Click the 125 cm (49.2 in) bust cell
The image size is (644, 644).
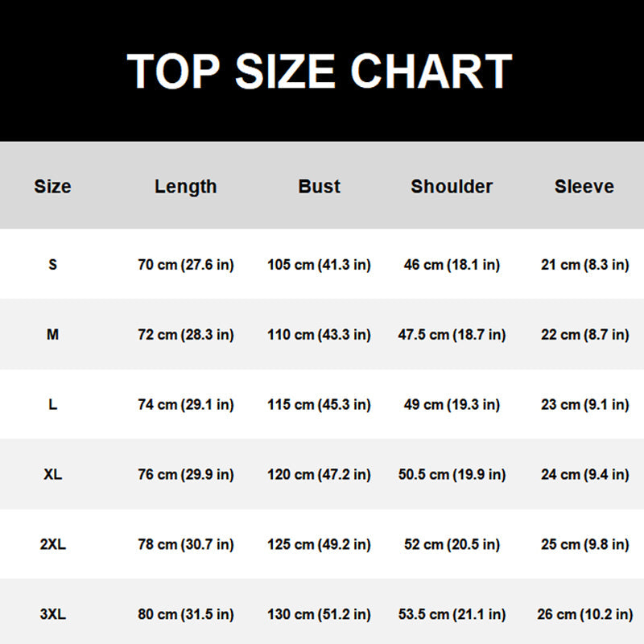pos(320,545)
